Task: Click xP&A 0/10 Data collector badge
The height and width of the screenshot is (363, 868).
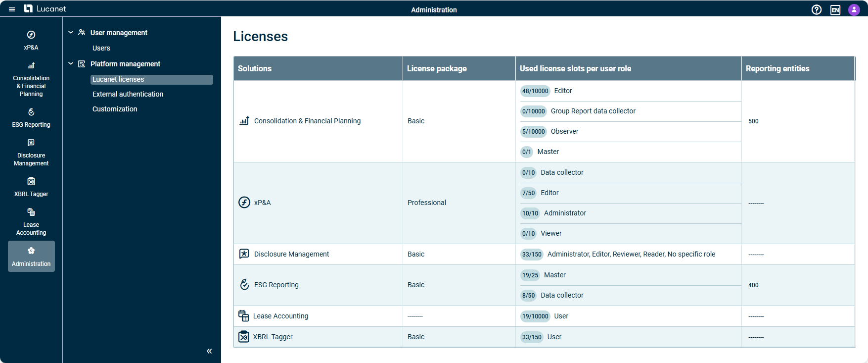Action: (529, 172)
